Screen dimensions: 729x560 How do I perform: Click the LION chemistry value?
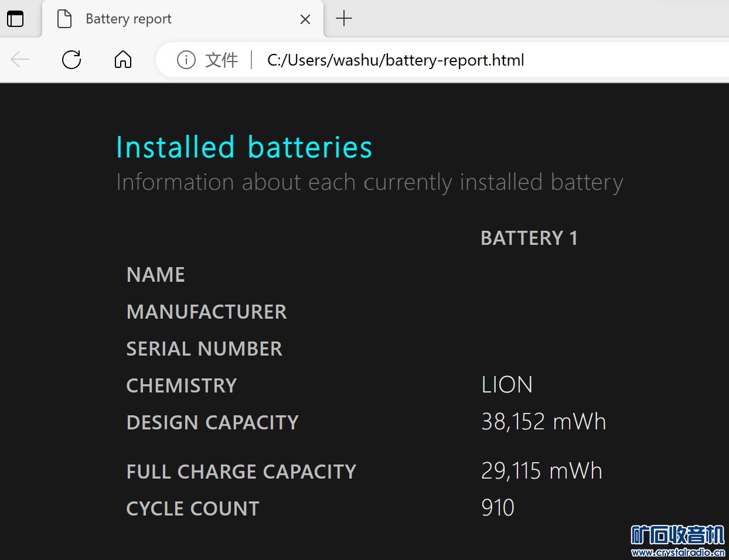pos(506,385)
